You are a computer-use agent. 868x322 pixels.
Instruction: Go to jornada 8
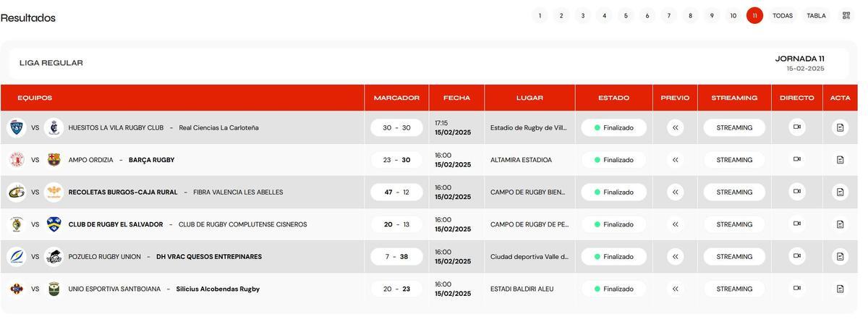click(x=691, y=15)
